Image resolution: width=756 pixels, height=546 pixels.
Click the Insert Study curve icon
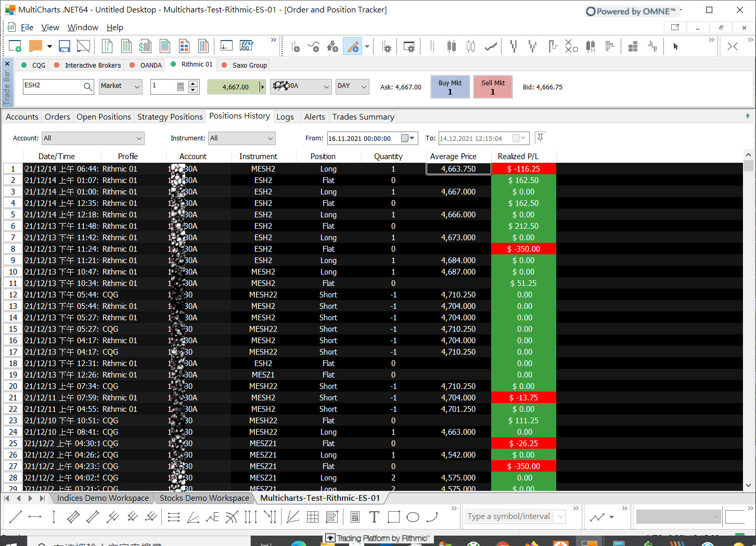pyautogui.click(x=314, y=47)
